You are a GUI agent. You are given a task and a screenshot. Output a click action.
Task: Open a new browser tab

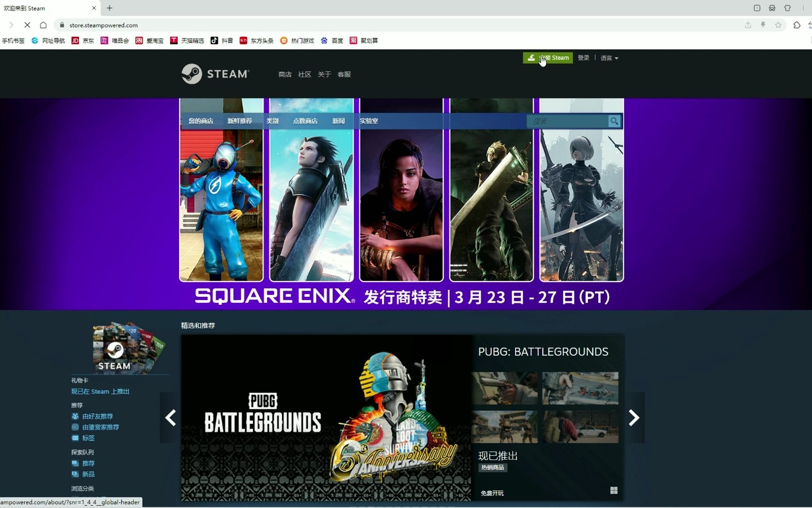pos(109,8)
